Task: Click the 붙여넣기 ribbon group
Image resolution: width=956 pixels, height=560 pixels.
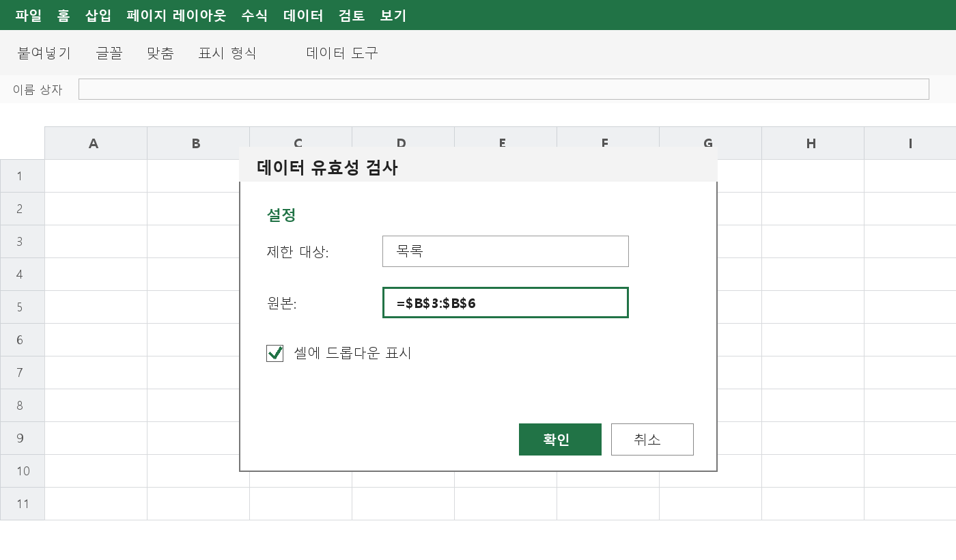Action: pyautogui.click(x=44, y=53)
